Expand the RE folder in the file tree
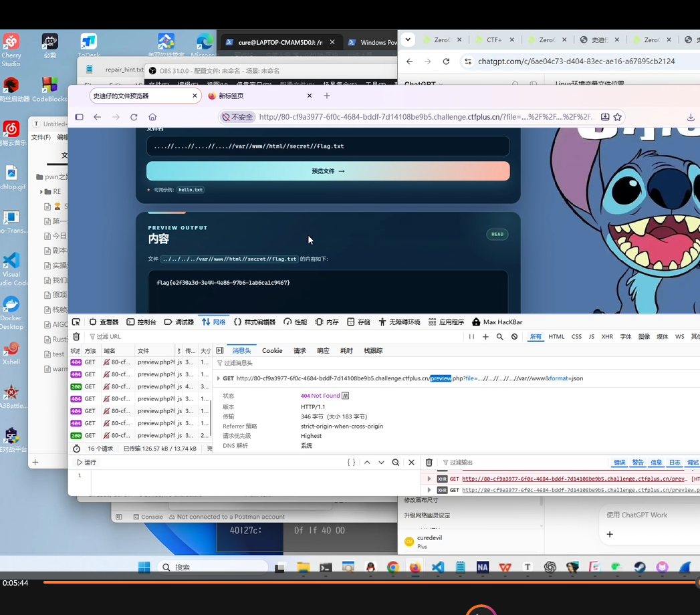 point(41,191)
